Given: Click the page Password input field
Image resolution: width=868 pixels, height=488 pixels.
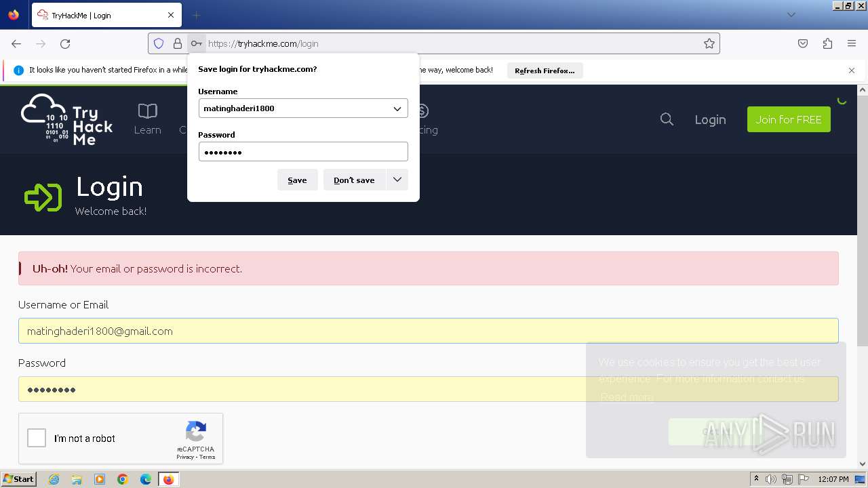Looking at the screenshot, I should click(x=429, y=389).
